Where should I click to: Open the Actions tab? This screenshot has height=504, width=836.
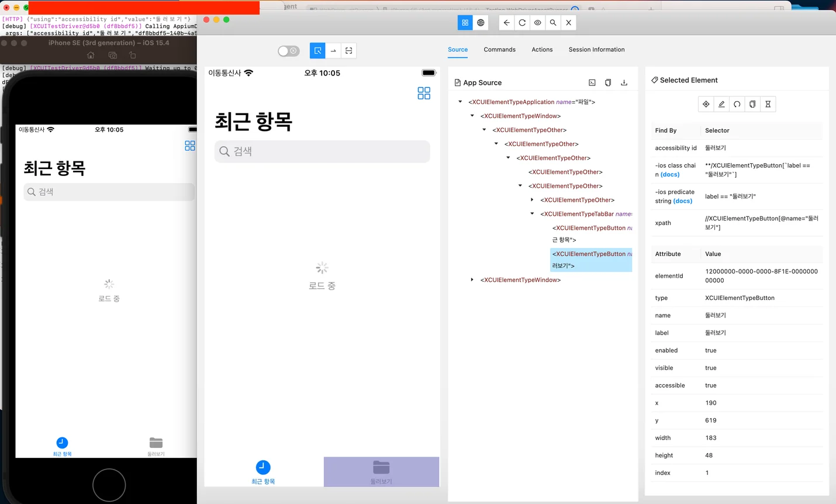[x=542, y=50]
